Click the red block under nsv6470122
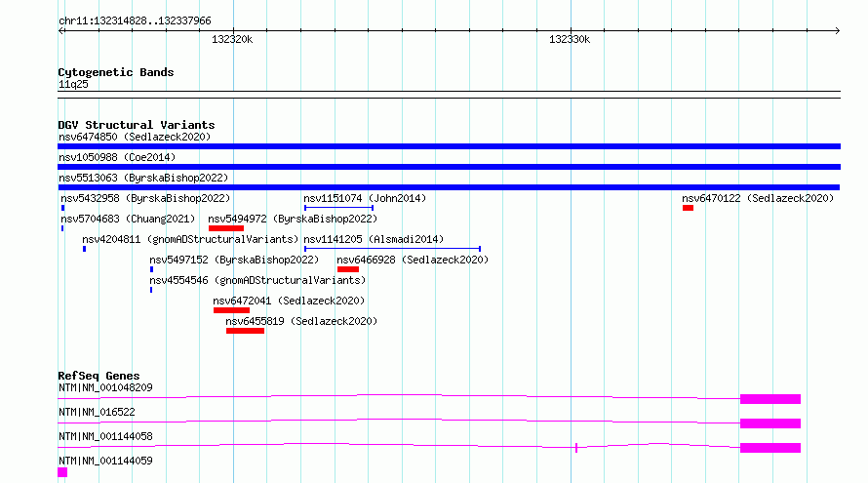 pyautogui.click(x=689, y=208)
